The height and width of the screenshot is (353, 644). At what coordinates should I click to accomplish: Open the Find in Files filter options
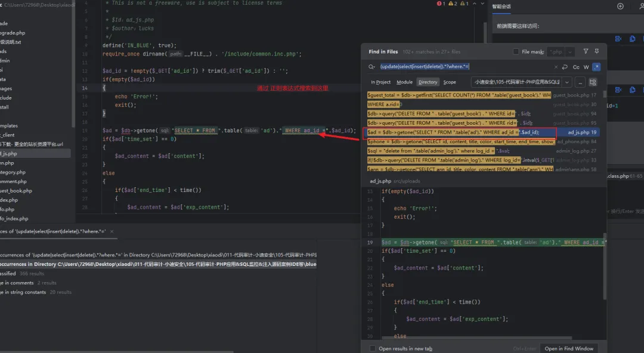[x=586, y=51]
